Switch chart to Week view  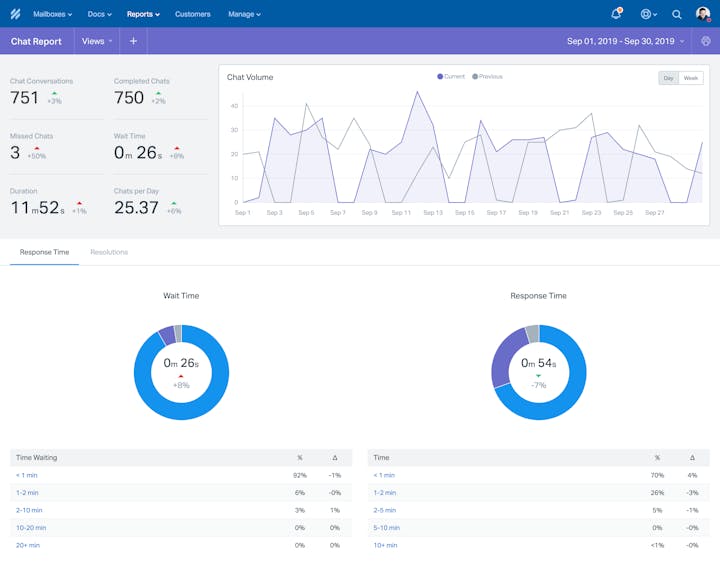coord(691,78)
